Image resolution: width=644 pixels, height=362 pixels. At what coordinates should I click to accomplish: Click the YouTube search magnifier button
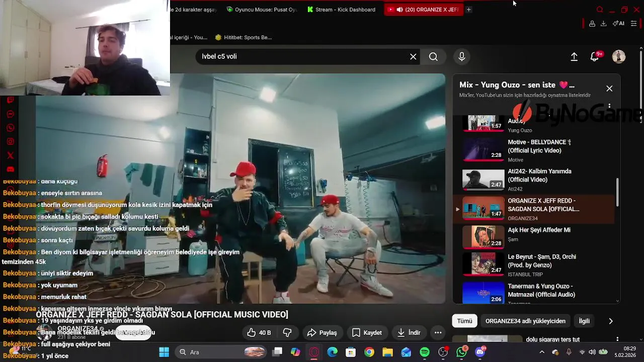433,57
